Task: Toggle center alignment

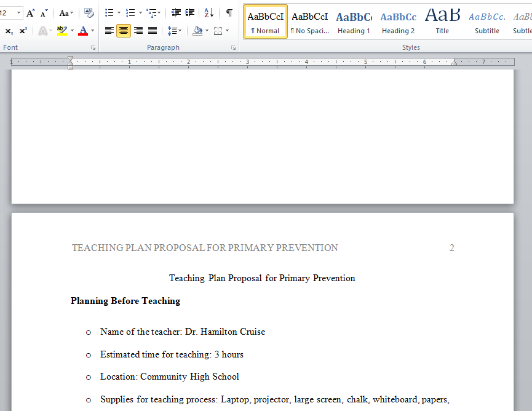Action: point(124,31)
